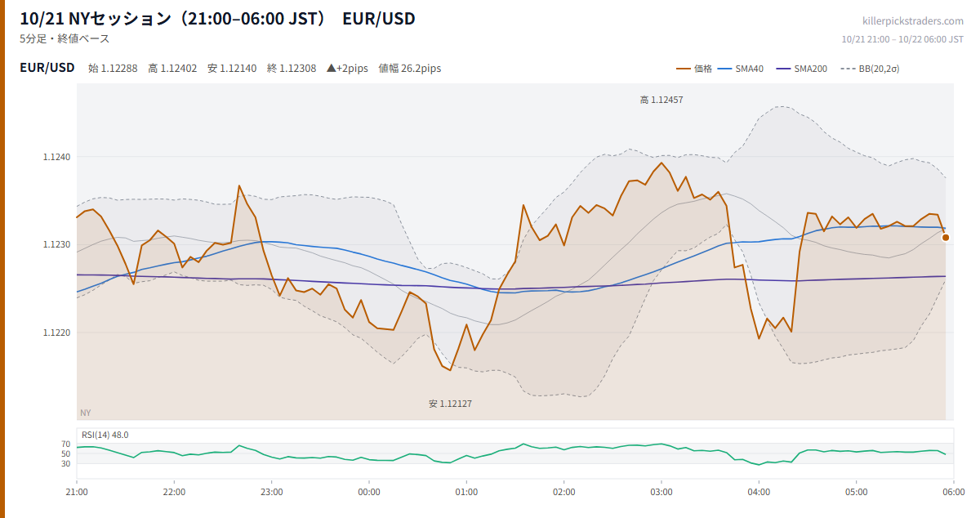
Task: Click the orange last-price dot marker
Action: pyautogui.click(x=946, y=238)
